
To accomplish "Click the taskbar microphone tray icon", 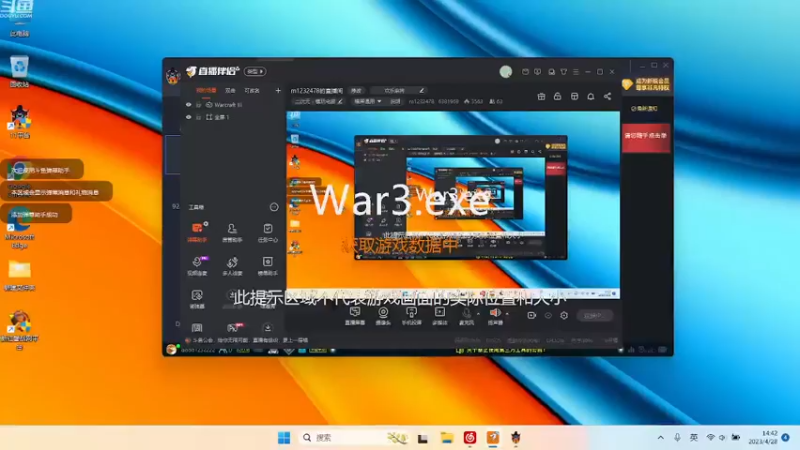I will pyautogui.click(x=677, y=437).
